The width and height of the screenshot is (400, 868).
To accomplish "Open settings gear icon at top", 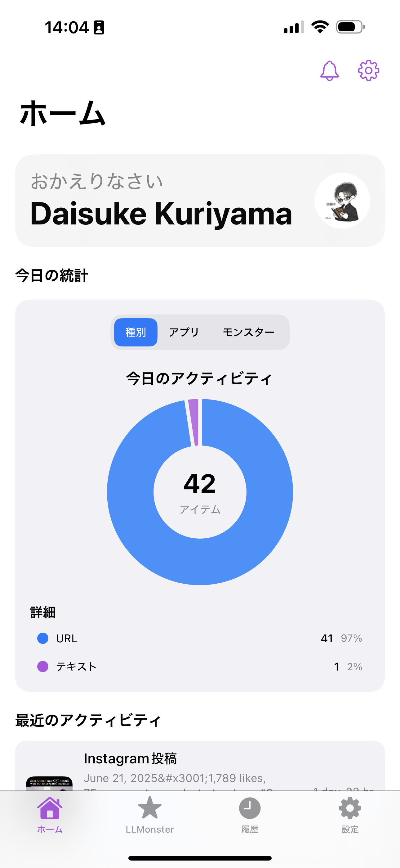I will coord(368,71).
